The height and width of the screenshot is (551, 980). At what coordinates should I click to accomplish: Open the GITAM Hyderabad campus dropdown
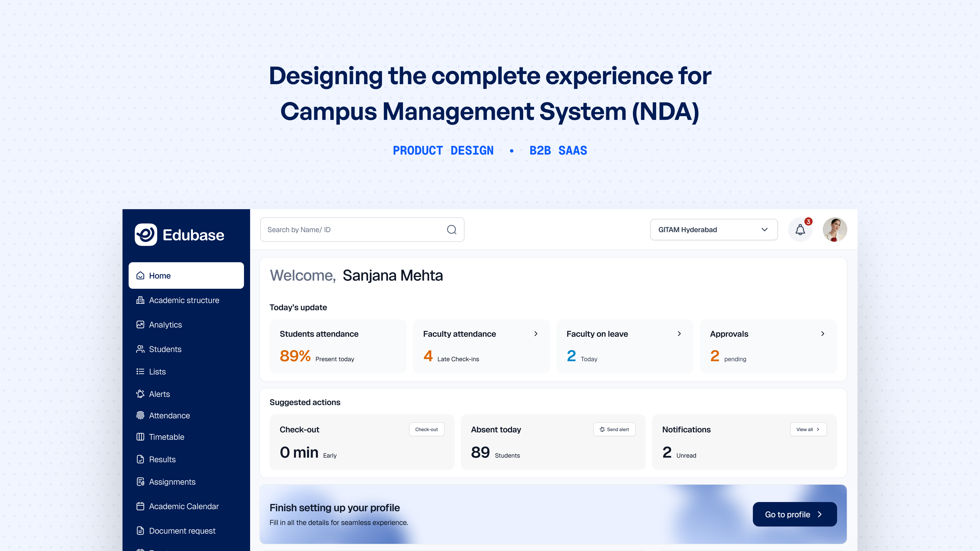click(714, 230)
